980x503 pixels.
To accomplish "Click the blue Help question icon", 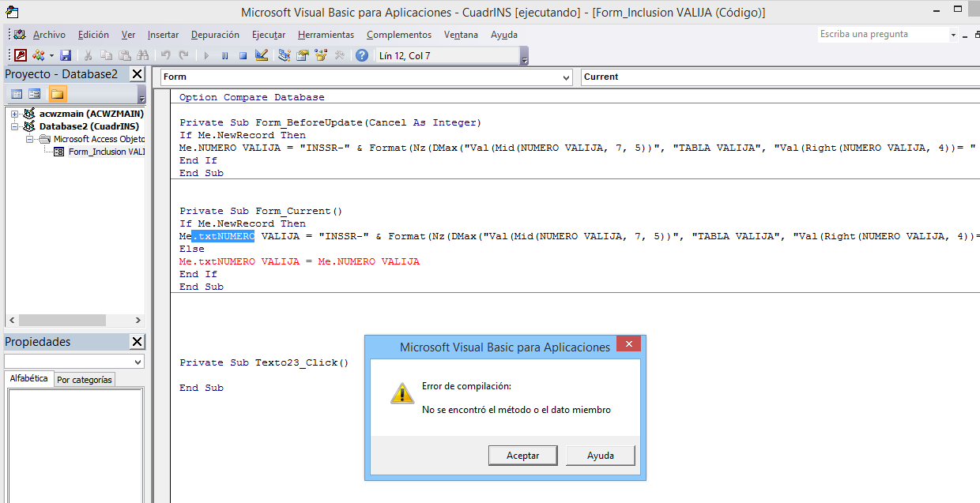I will [362, 55].
